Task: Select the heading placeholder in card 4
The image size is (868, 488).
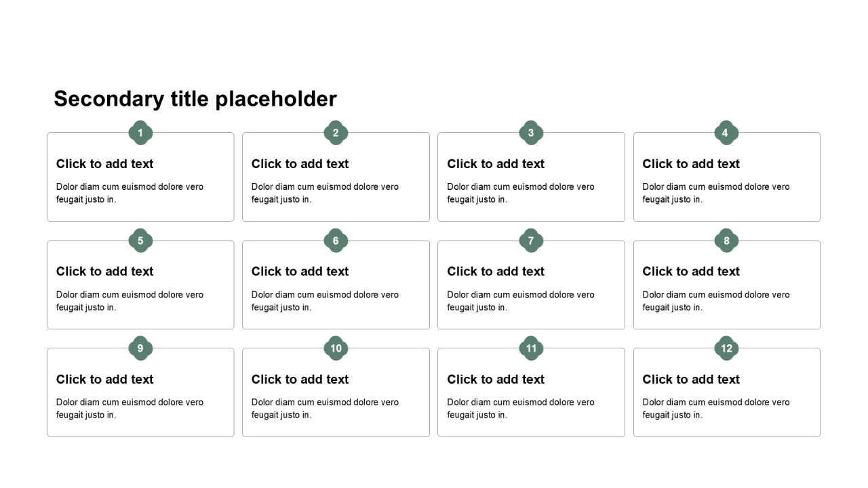Action: (x=691, y=164)
